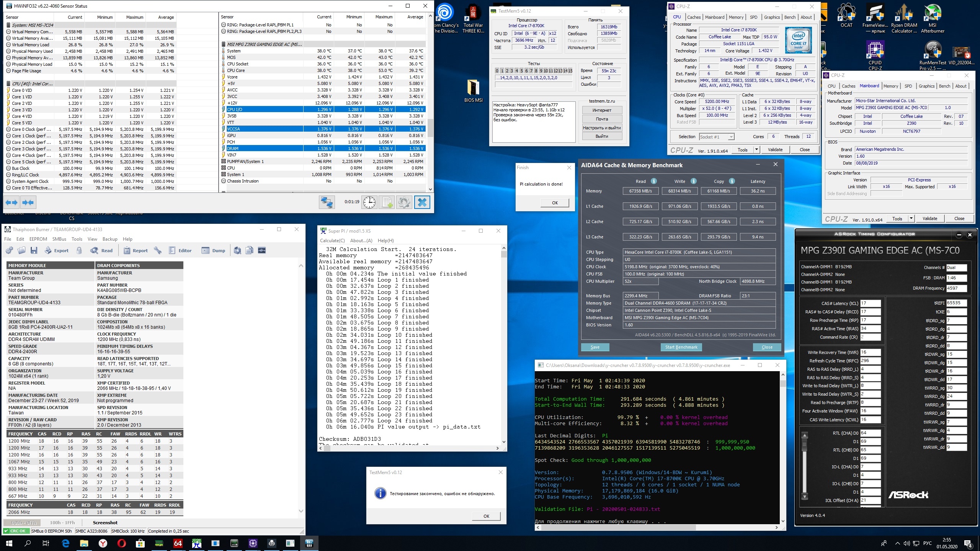Collapse HWiNFO columns with the inward arrows button
This screenshot has height=551, width=980.
(x=28, y=202)
